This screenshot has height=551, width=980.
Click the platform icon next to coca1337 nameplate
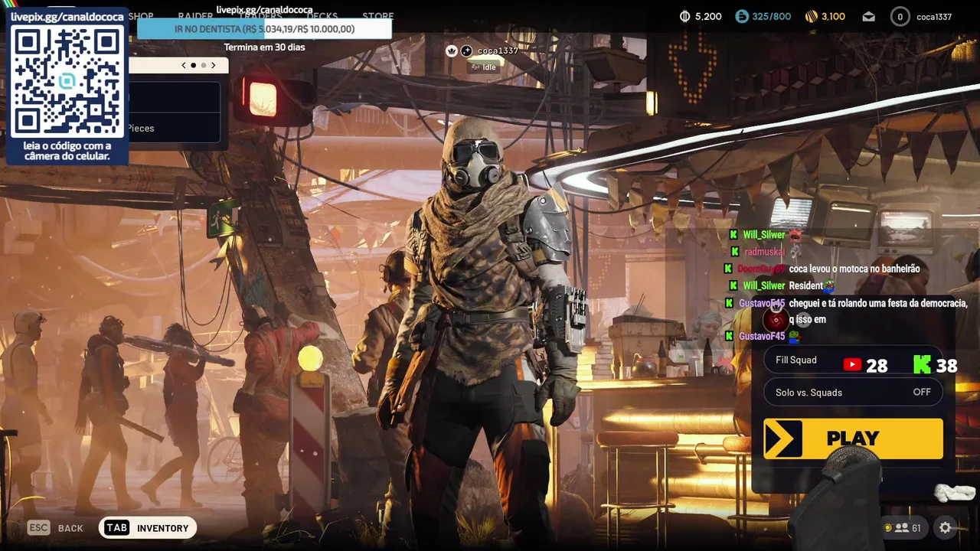[466, 51]
